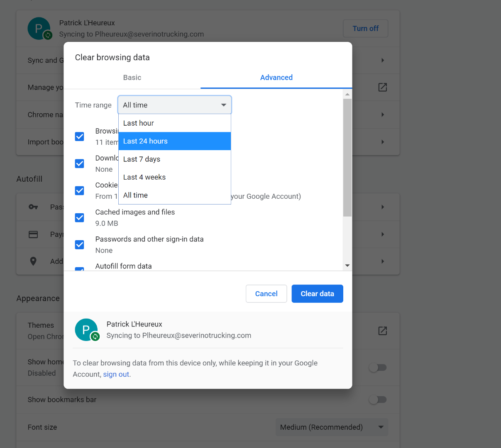Expand Addresses row arrow

[x=383, y=261]
